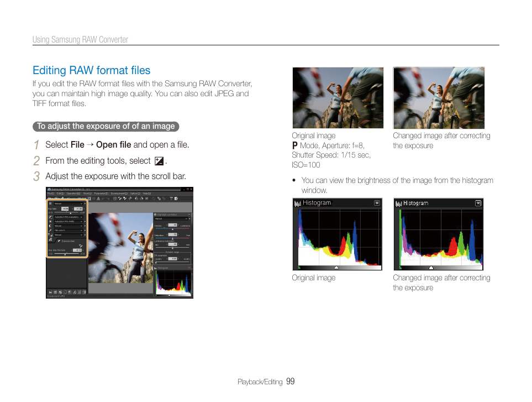Click the warning triangle toolbar icon
The width and height of the screenshot is (532, 402).
click(98, 199)
